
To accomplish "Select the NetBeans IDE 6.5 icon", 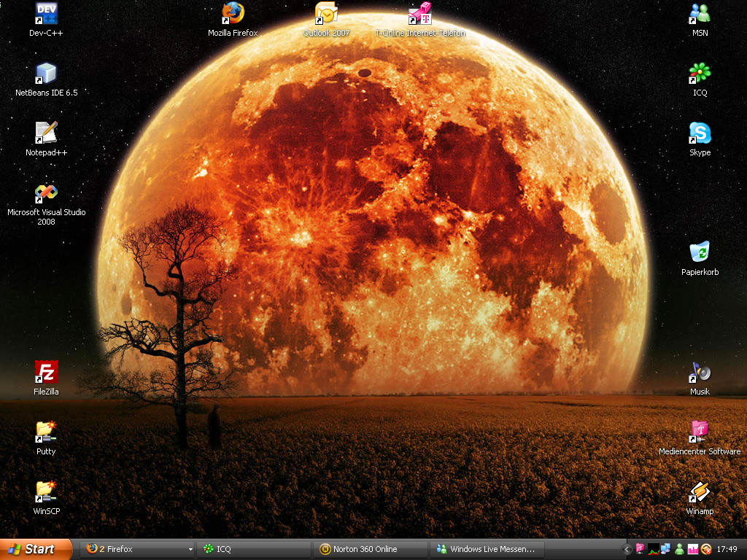I will 46,74.
